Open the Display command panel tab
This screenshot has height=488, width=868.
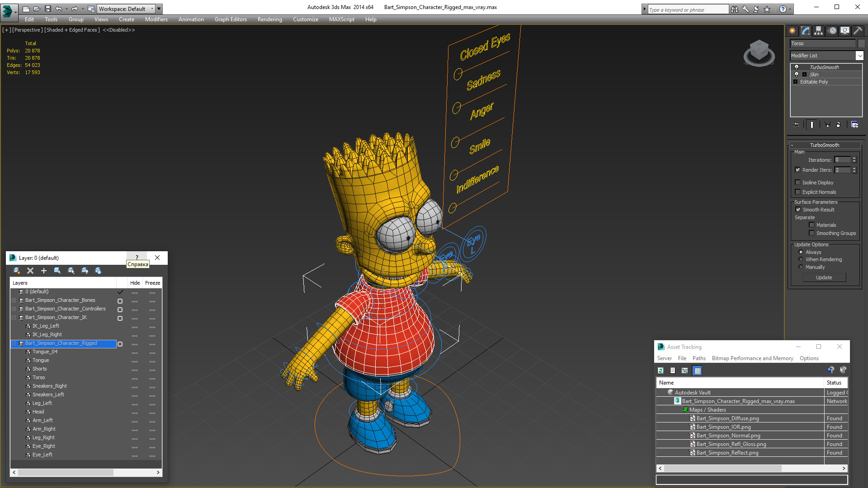coord(845,31)
